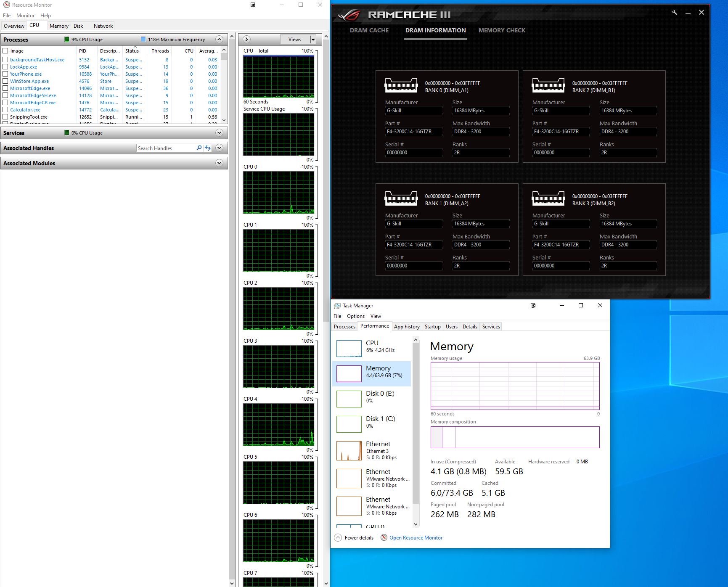Check YourPhone.exe process checkbox
Viewport: 728px width, 587px height.
click(5, 74)
